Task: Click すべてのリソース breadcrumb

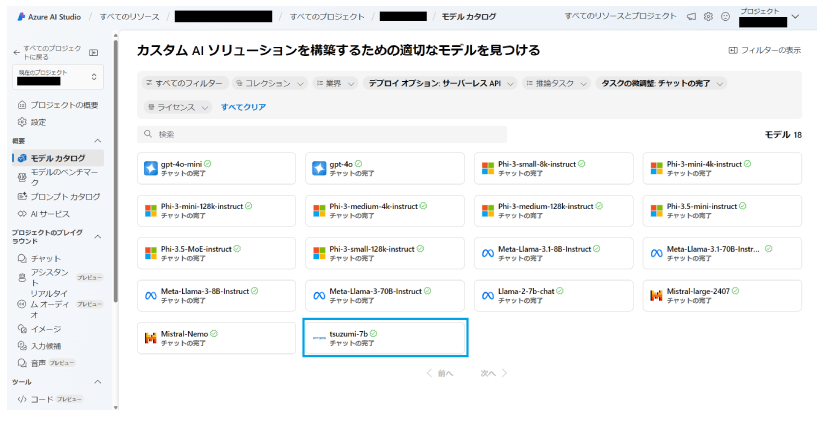Action: point(129,17)
